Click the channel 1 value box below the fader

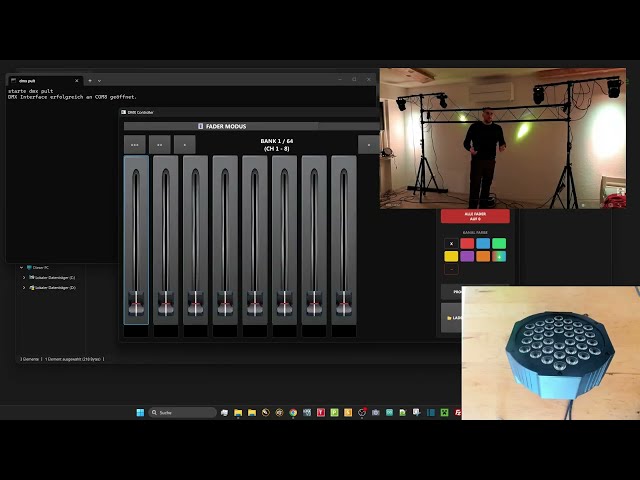click(136, 331)
